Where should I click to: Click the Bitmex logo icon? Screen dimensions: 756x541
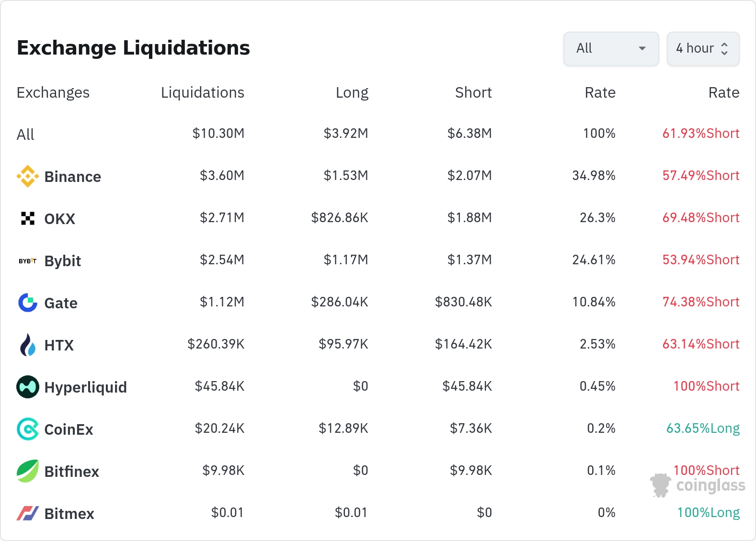[28, 513]
